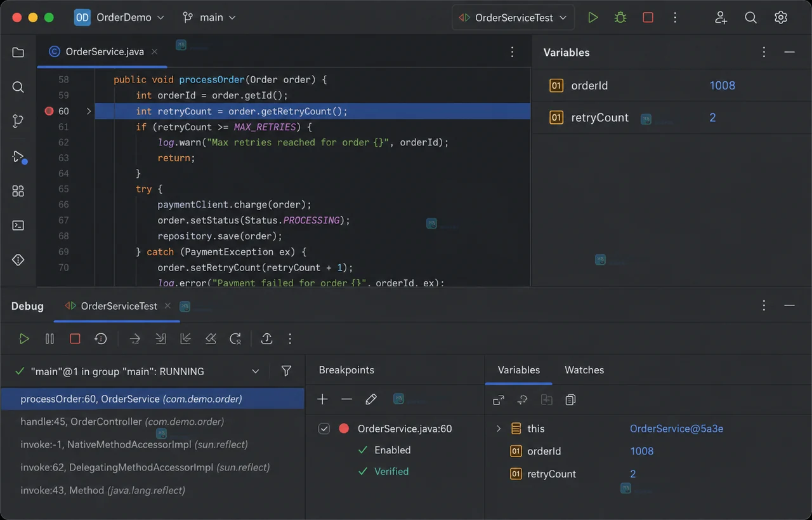Open Search Everywhere magnifier in title bar
Viewport: 812px width, 520px height.
click(x=750, y=18)
